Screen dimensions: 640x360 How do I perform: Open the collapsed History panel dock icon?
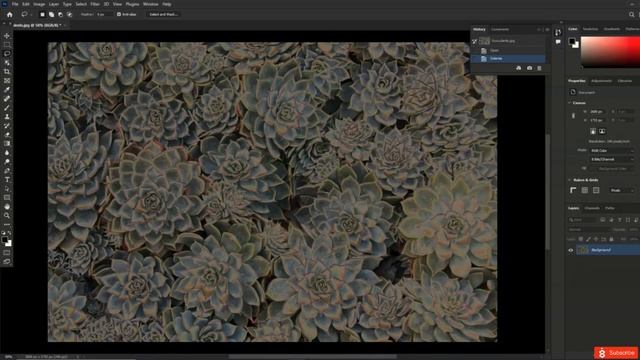[558, 32]
